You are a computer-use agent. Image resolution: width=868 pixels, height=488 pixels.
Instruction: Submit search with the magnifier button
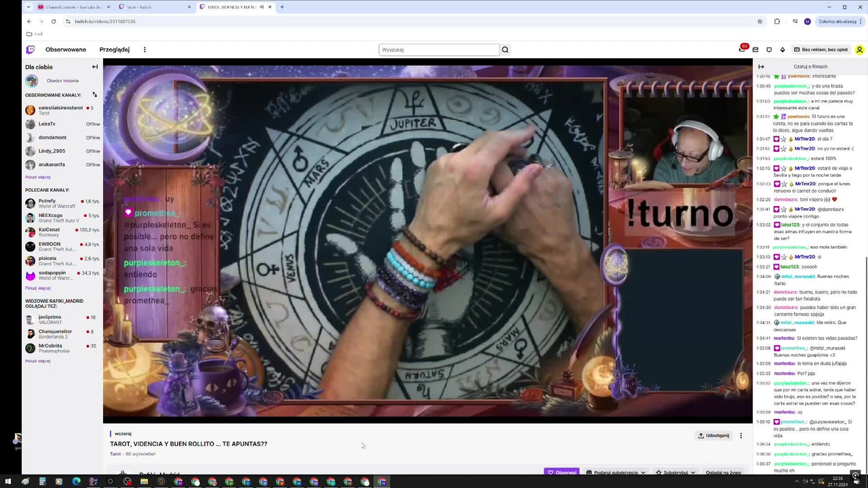(x=505, y=49)
